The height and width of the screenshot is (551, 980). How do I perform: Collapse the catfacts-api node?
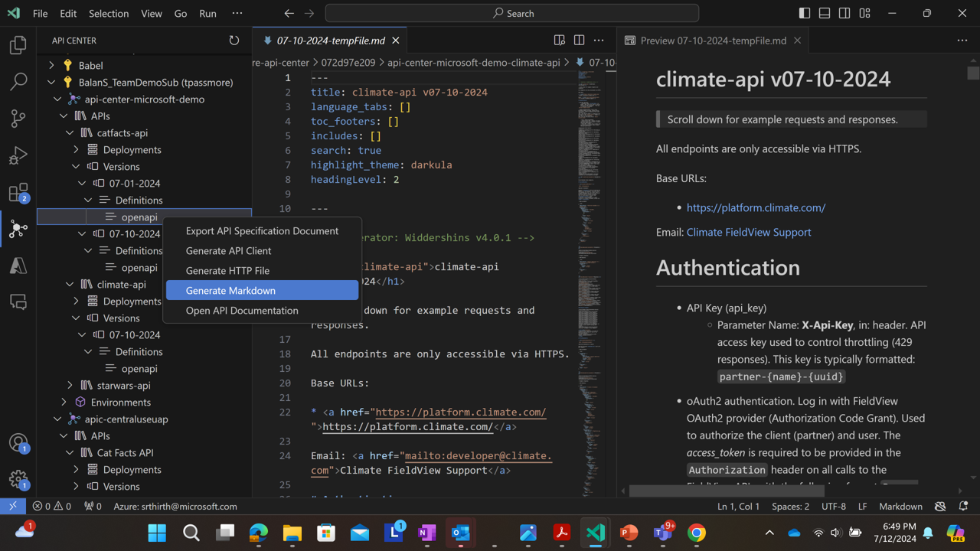[x=70, y=132]
